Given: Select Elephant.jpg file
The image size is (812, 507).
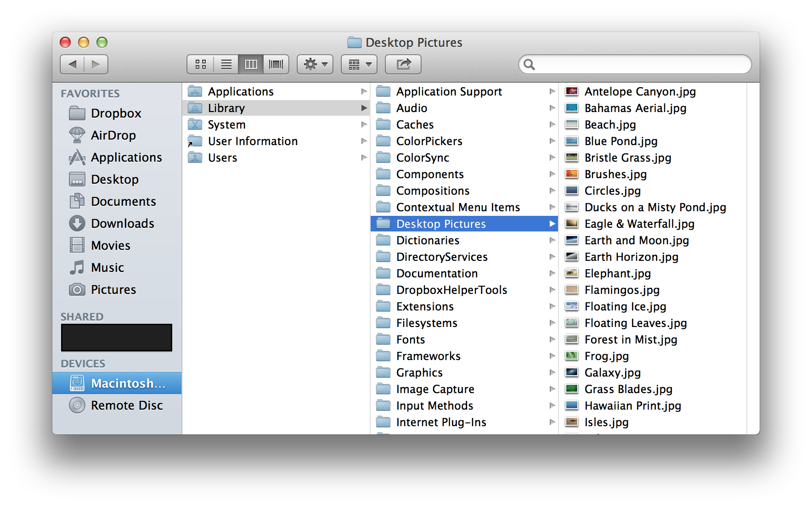Looking at the screenshot, I should click(x=653, y=273).
